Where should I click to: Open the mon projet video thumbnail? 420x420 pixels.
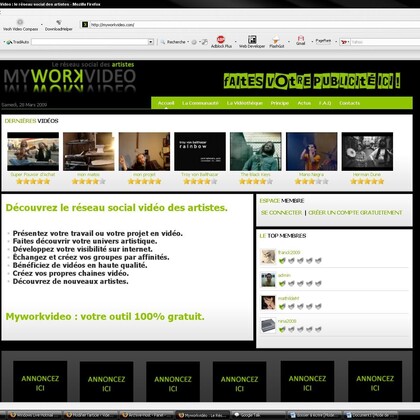click(x=144, y=151)
